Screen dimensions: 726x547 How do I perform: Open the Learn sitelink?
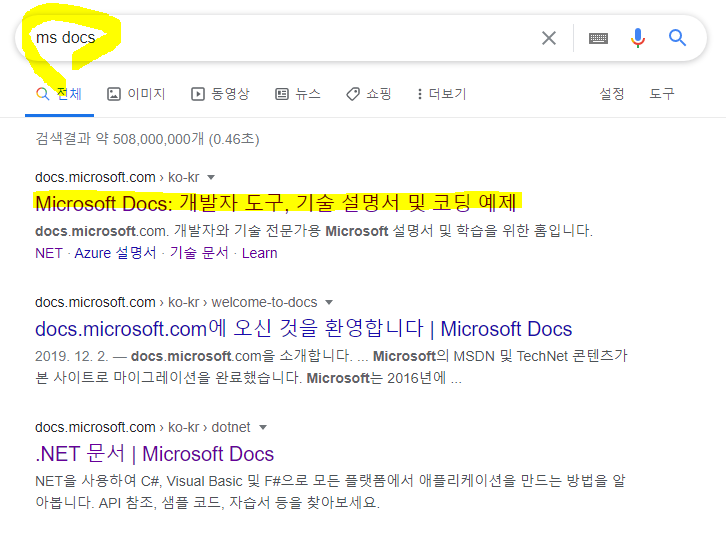(259, 253)
